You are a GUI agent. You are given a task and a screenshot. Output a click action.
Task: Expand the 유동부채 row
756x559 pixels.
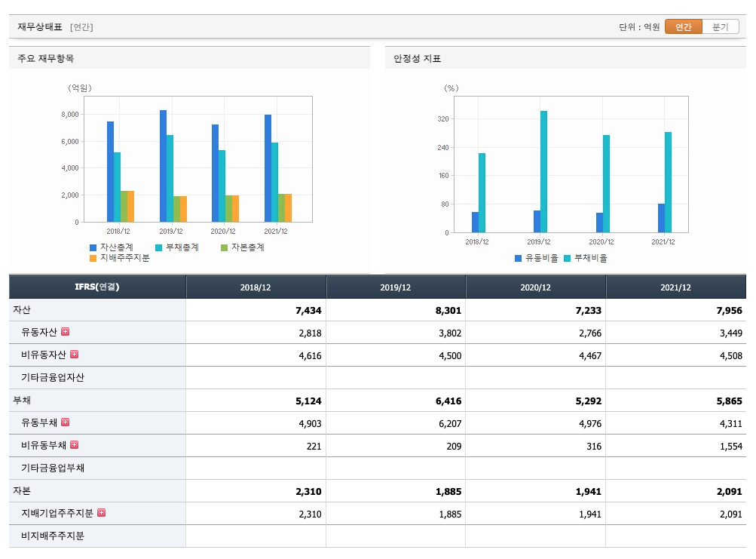(x=66, y=422)
